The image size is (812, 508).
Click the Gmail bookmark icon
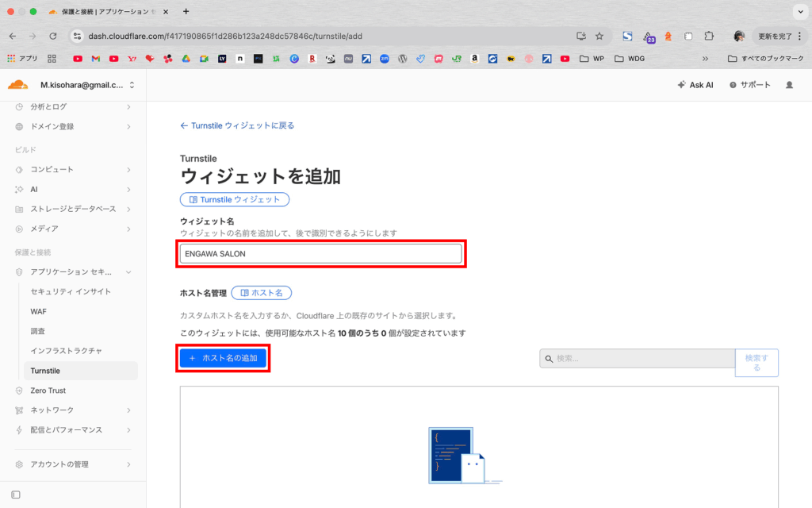pyautogui.click(x=95, y=59)
